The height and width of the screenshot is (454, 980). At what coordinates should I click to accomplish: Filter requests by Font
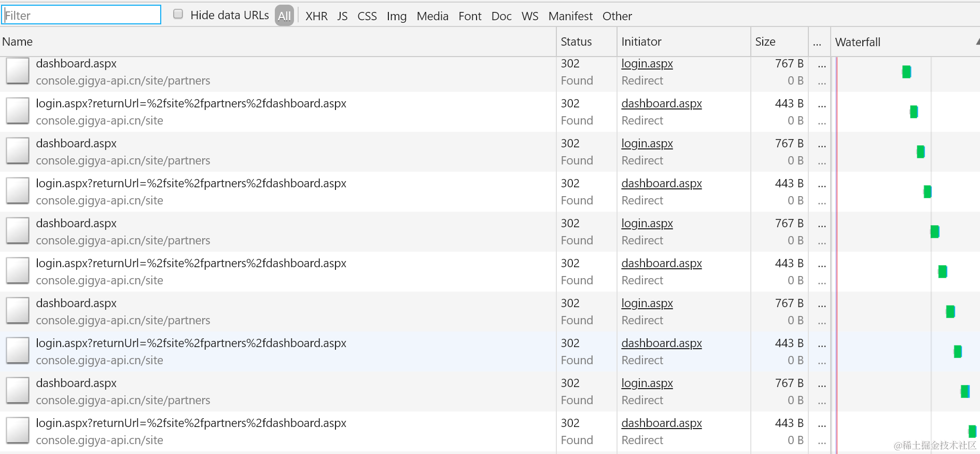pyautogui.click(x=470, y=16)
